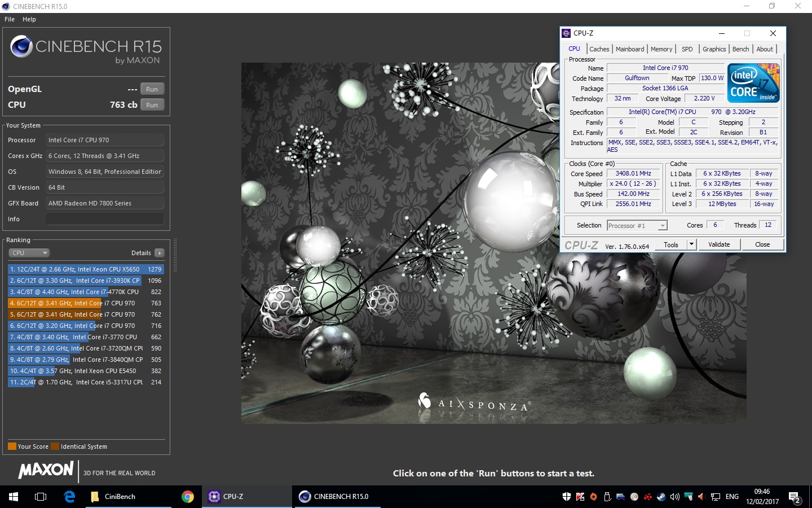Select ranking row 3 Intel Core i7-4770K
This screenshot has height=508, width=812.
[x=86, y=292]
